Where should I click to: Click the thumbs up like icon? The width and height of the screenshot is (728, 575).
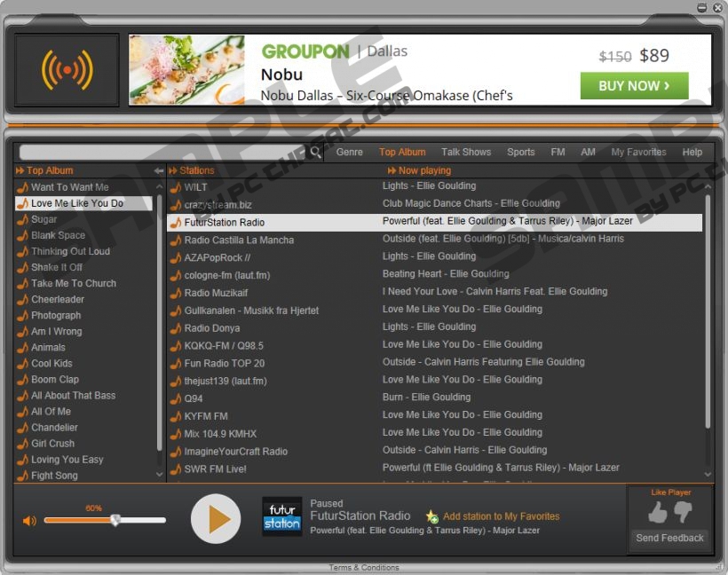point(657,512)
